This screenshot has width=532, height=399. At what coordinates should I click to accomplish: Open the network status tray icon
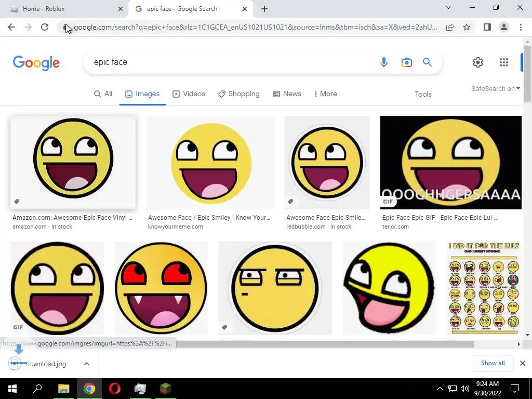coord(453,389)
